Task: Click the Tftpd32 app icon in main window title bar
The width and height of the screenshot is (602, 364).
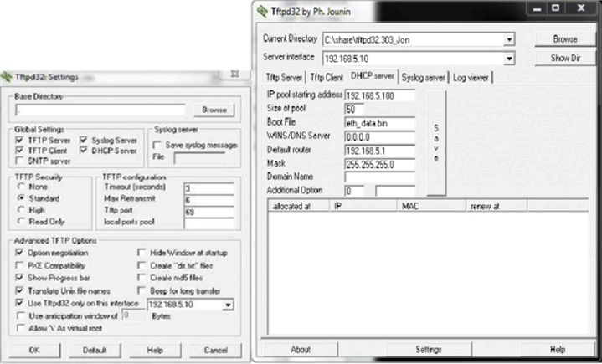Action: pyautogui.click(x=262, y=11)
